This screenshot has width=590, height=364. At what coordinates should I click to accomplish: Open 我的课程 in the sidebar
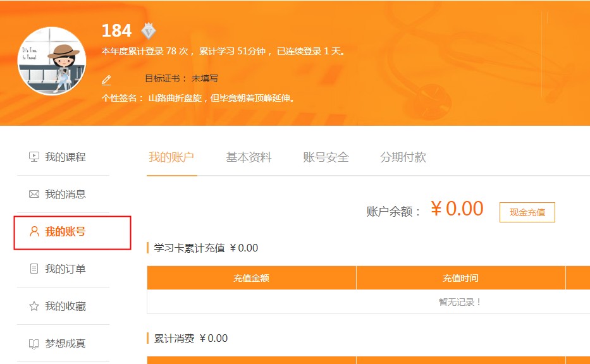pos(65,157)
